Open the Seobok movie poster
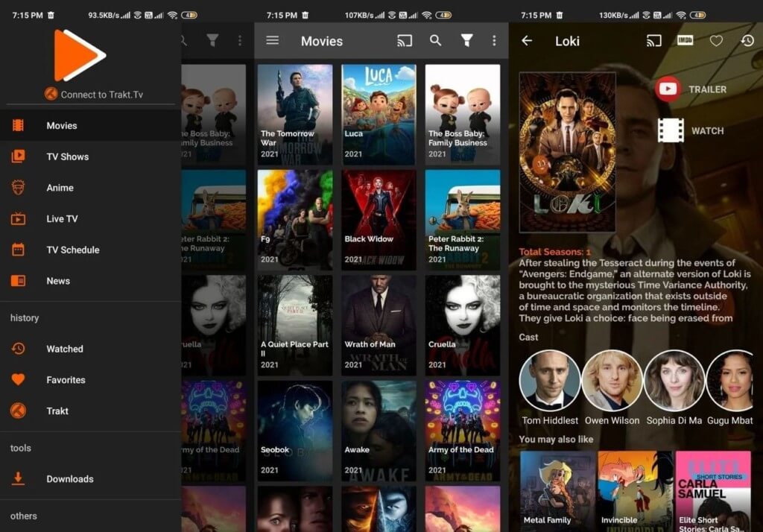Viewport: 763px width, 532px height. click(x=295, y=431)
